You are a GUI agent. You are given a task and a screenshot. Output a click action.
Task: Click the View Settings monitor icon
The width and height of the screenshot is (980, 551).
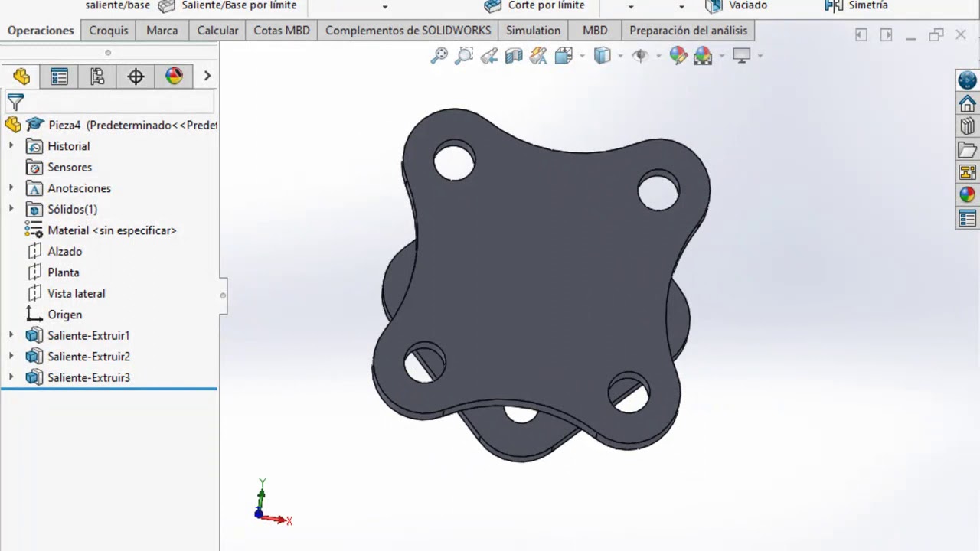click(x=741, y=55)
